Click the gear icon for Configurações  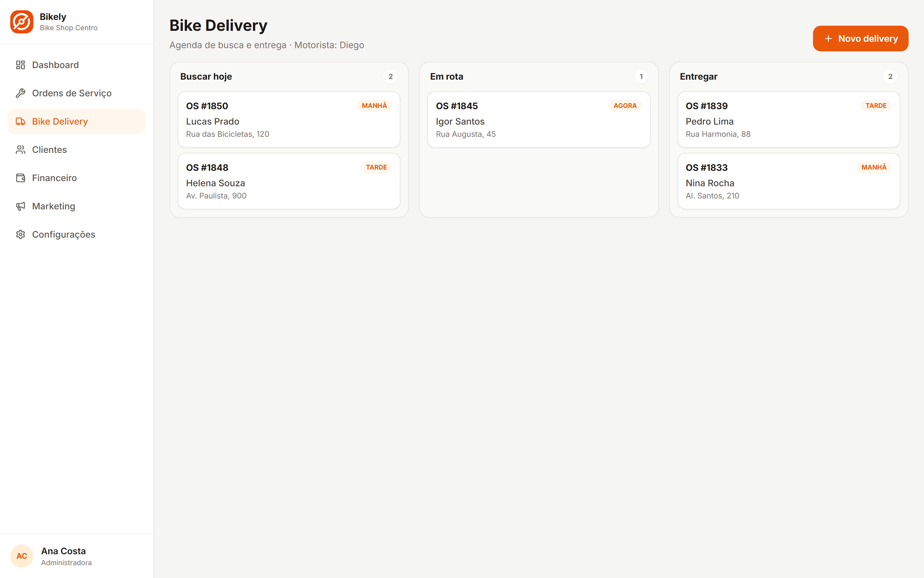tap(21, 235)
